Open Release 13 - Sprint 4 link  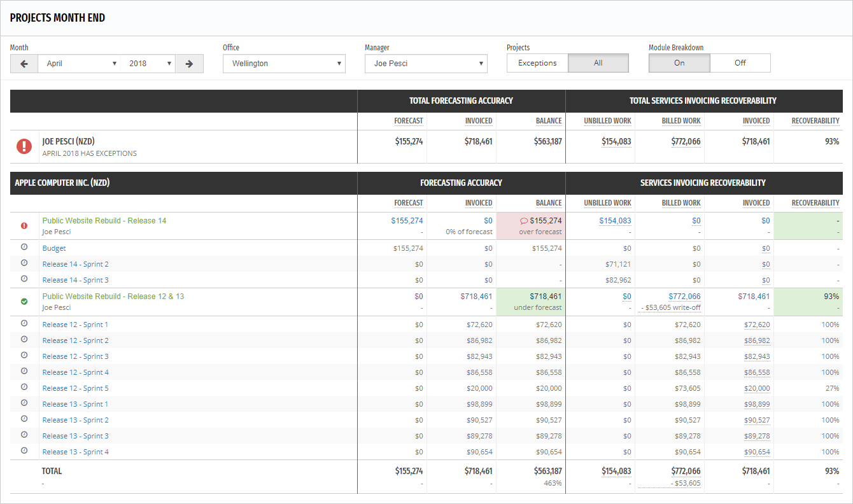pos(76,452)
